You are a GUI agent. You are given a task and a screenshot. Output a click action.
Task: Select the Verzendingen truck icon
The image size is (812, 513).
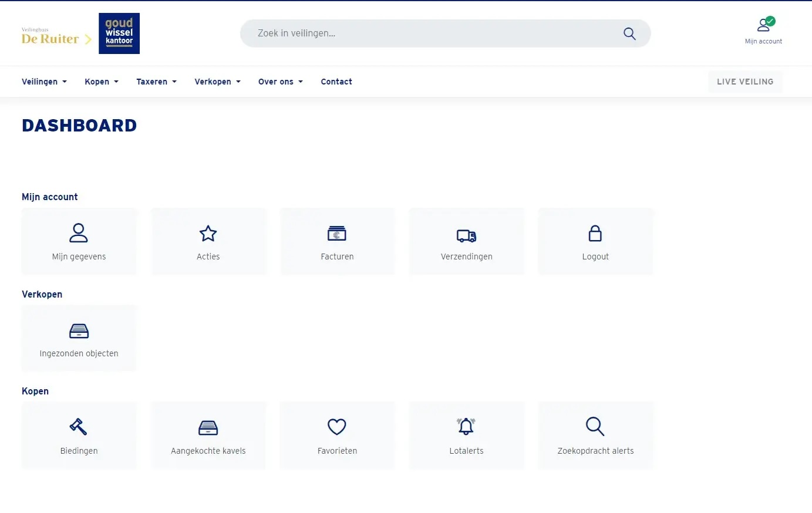[x=466, y=235]
